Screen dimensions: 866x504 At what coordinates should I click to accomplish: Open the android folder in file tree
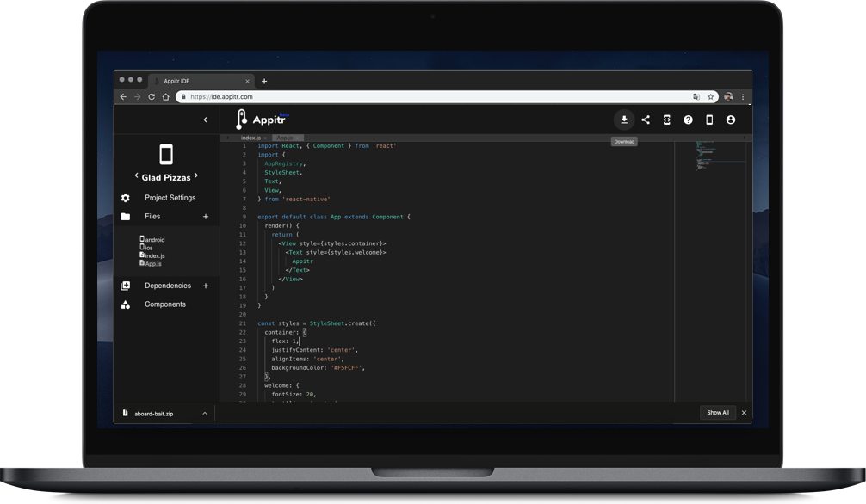point(152,240)
